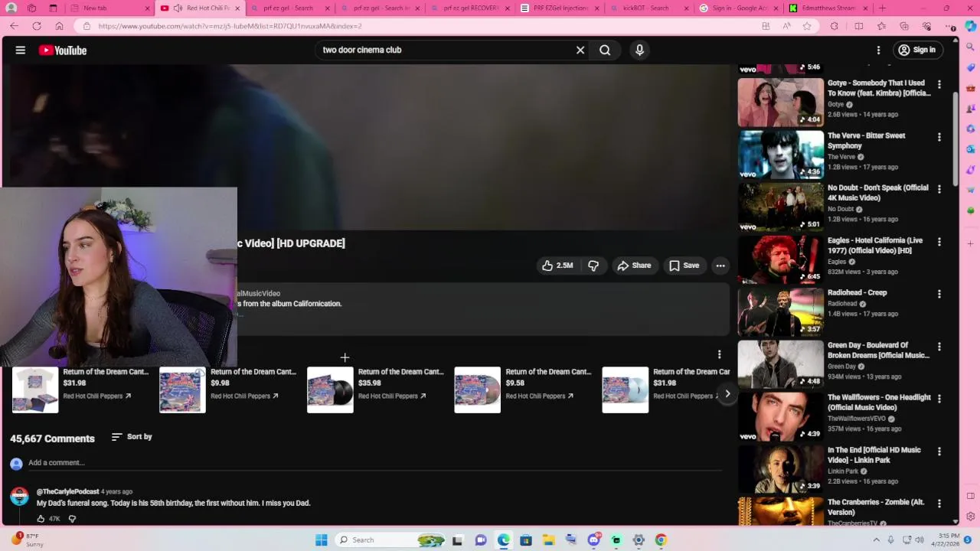
Task: Switch to the 'Sign in - Google Accounts' tab
Action: 739,8
